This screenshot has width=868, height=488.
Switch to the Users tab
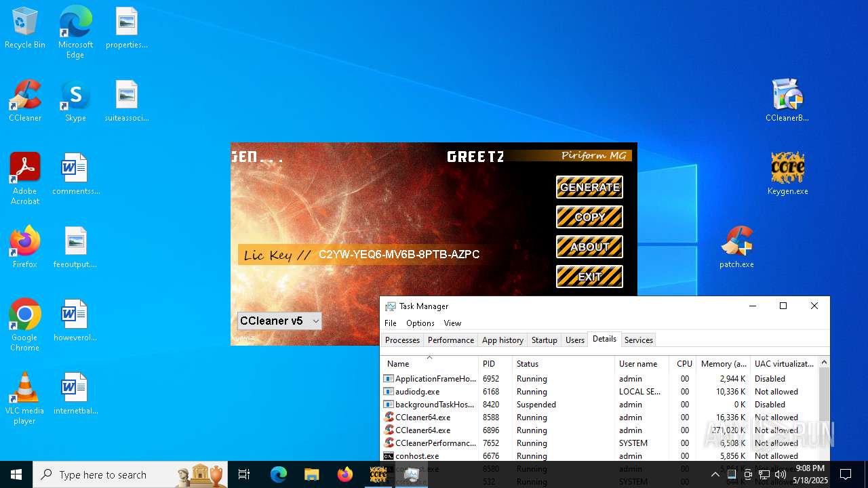click(575, 340)
